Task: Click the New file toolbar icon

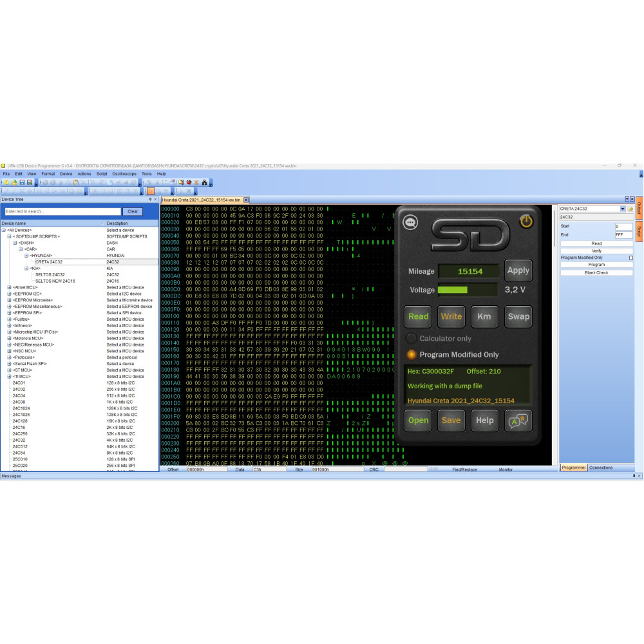Action: 6,182
